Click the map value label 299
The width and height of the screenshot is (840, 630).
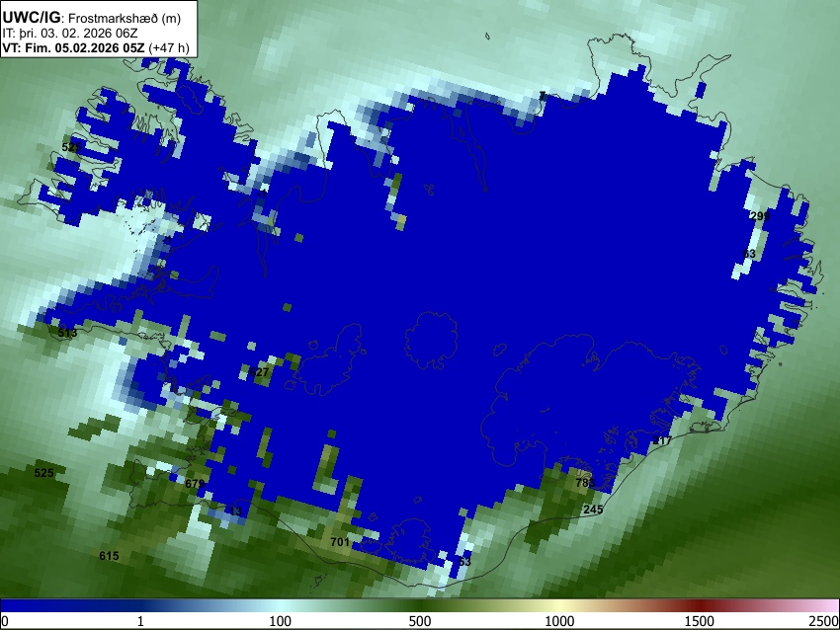point(760,216)
